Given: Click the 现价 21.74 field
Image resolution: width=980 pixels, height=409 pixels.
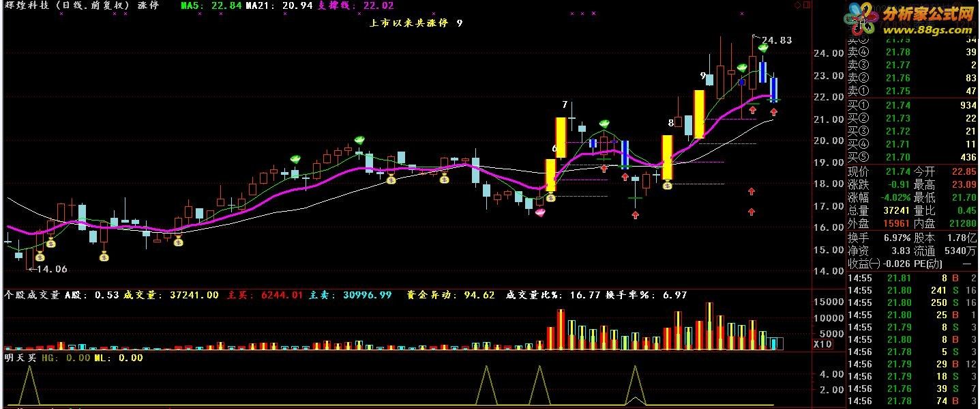Looking at the screenshot, I should pos(878,171).
